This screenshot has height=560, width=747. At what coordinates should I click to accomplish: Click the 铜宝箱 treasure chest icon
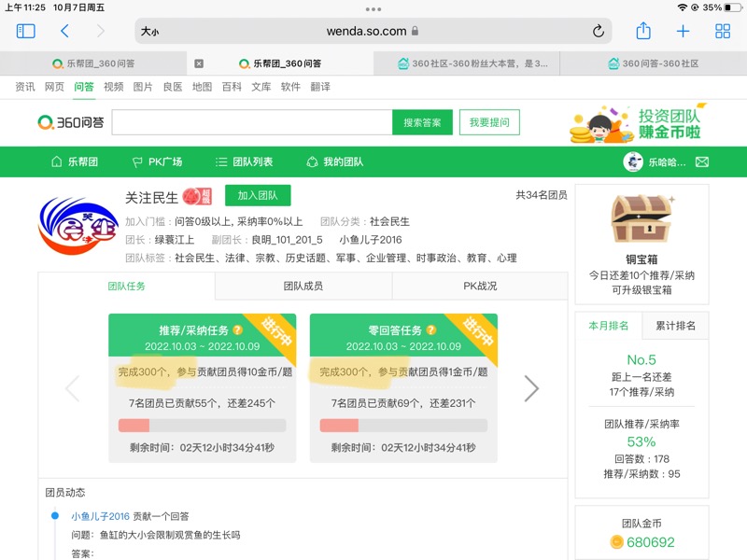(642, 219)
